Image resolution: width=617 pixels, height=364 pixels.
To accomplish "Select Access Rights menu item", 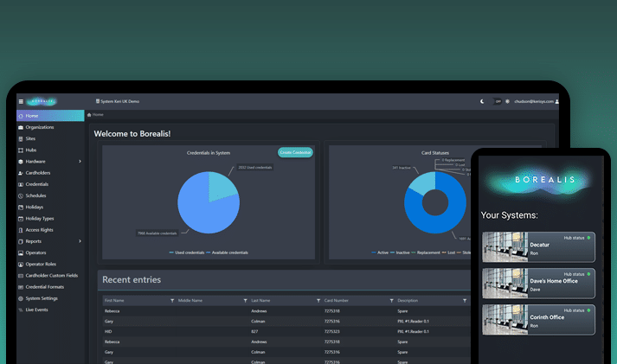I will tap(50, 230).
